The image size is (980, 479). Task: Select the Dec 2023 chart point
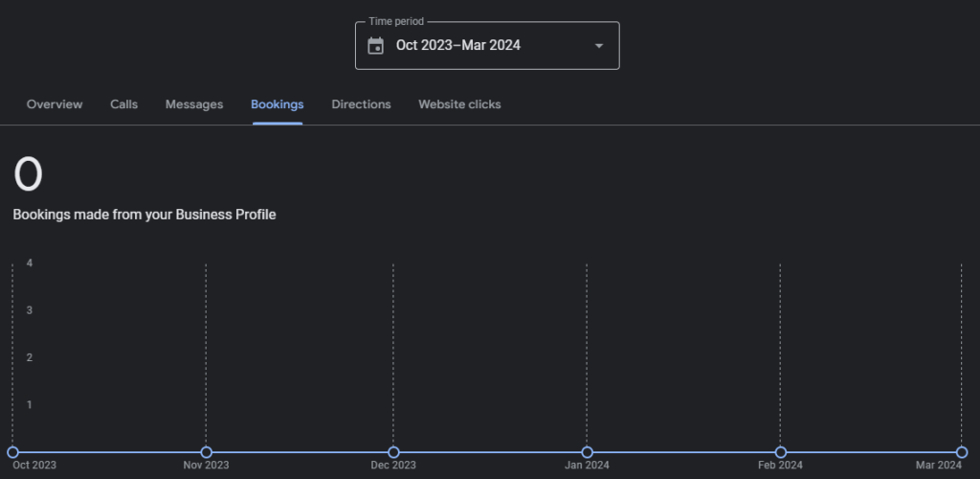pos(393,452)
